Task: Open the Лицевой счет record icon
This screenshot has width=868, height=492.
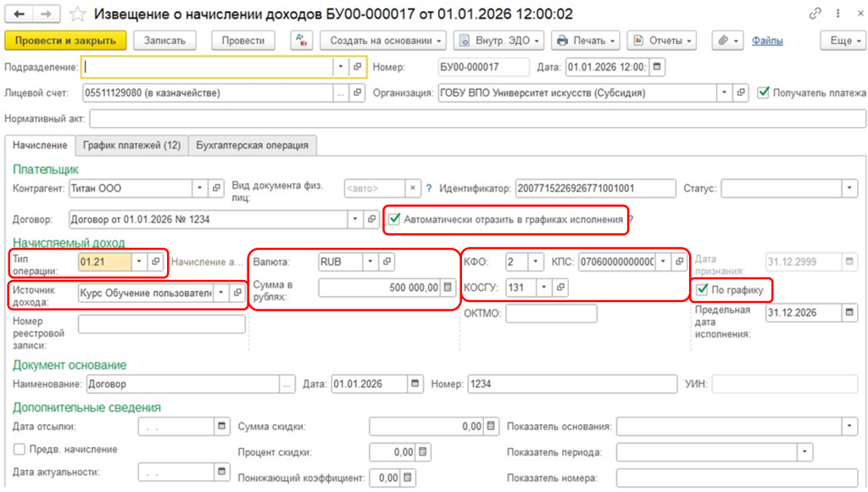Action: coord(357,93)
